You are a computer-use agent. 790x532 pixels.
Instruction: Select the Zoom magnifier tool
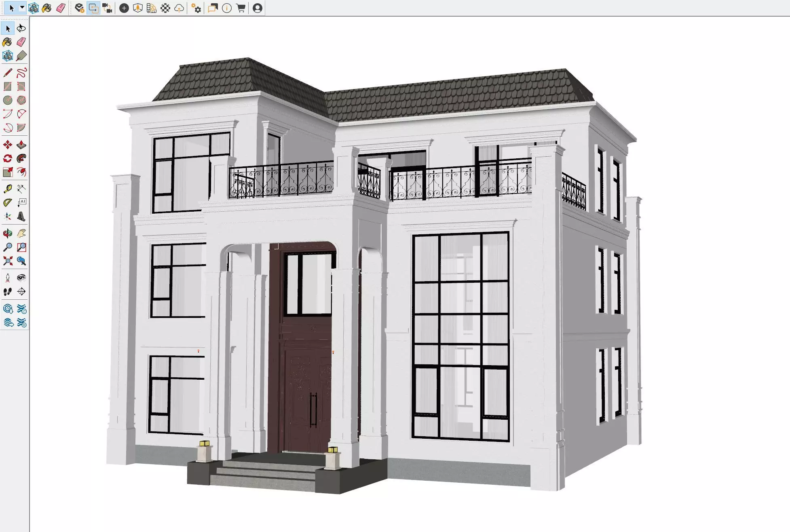8,247
